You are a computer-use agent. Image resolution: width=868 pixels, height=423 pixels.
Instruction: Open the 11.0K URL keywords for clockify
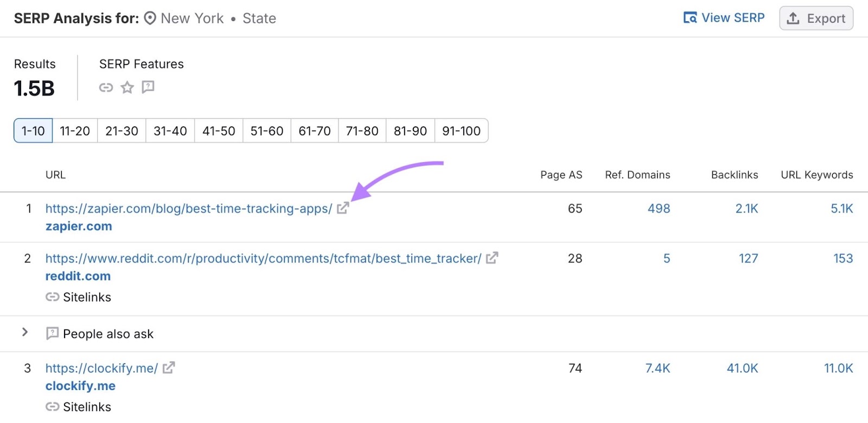pyautogui.click(x=838, y=368)
